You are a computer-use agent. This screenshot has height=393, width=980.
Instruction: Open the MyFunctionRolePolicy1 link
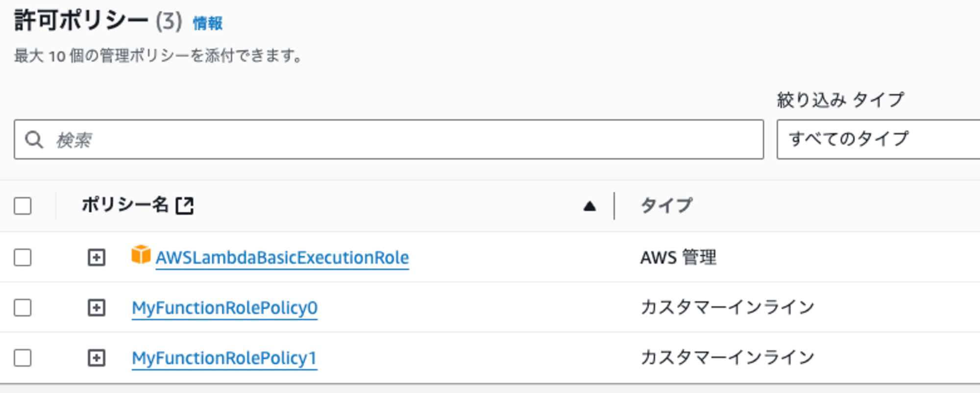(x=224, y=359)
